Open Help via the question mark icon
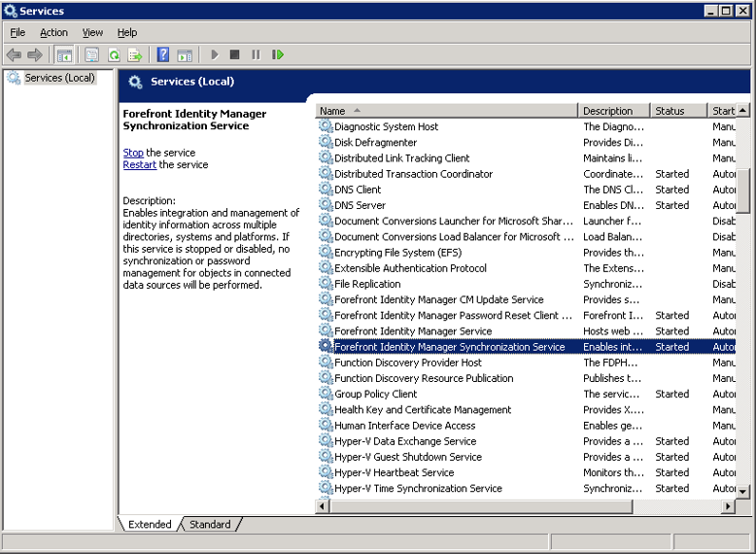This screenshot has height=554, width=756. [x=163, y=55]
